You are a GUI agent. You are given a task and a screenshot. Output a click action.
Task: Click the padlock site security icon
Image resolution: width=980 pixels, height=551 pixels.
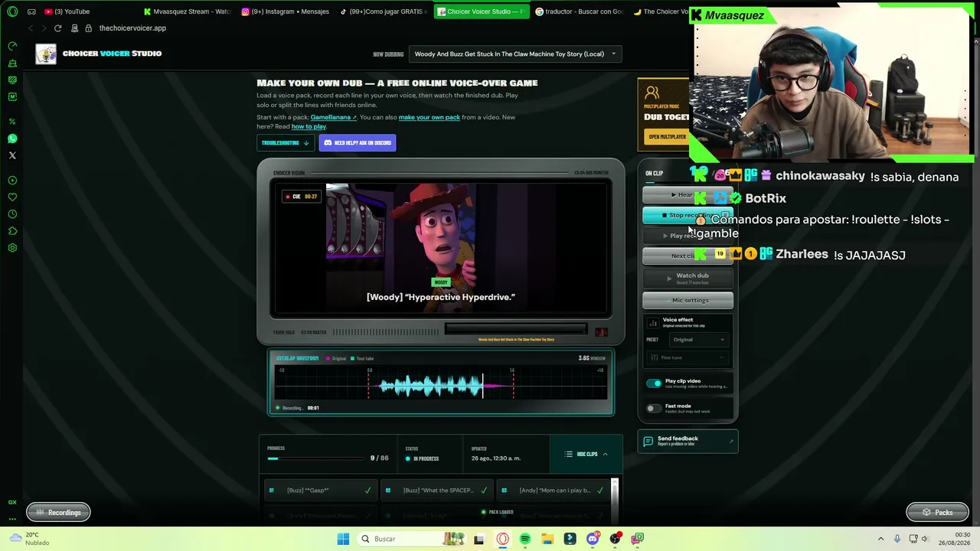[x=89, y=28]
